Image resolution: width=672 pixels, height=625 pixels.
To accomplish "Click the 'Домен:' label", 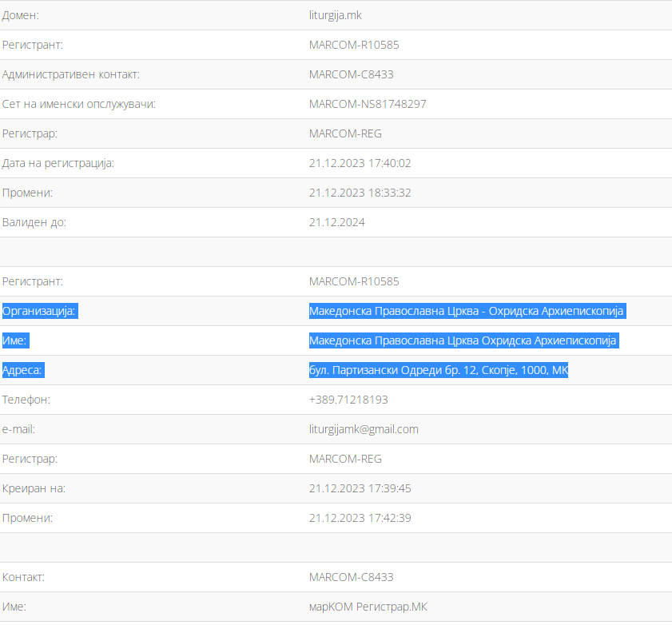I will click(x=21, y=15).
